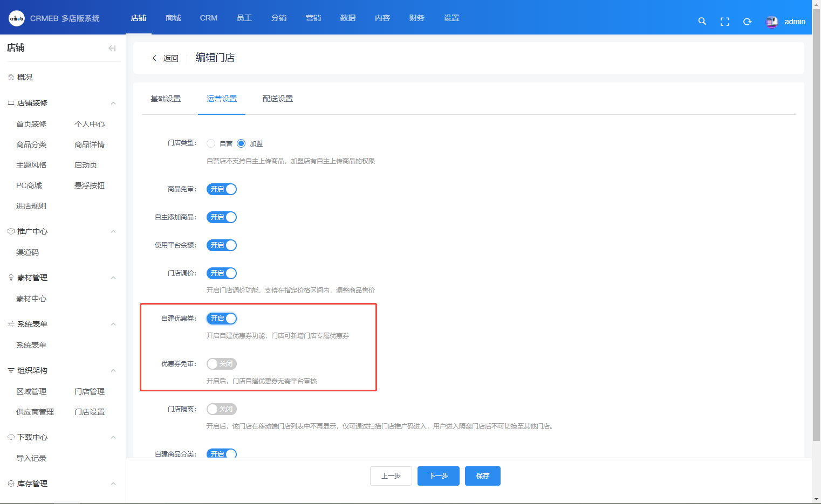Click the 库存管理 icon
This screenshot has width=821, height=504.
click(x=11, y=484)
